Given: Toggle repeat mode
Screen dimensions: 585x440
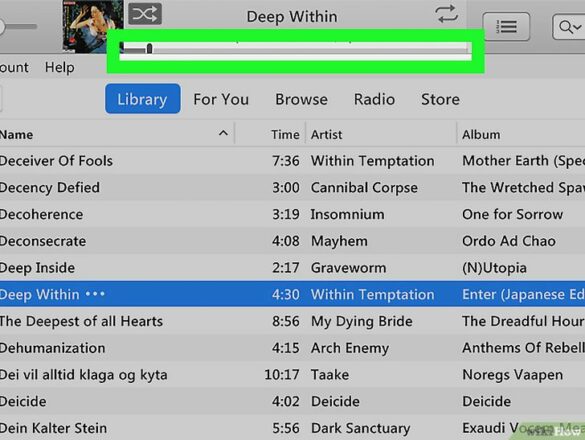Looking at the screenshot, I should (446, 14).
